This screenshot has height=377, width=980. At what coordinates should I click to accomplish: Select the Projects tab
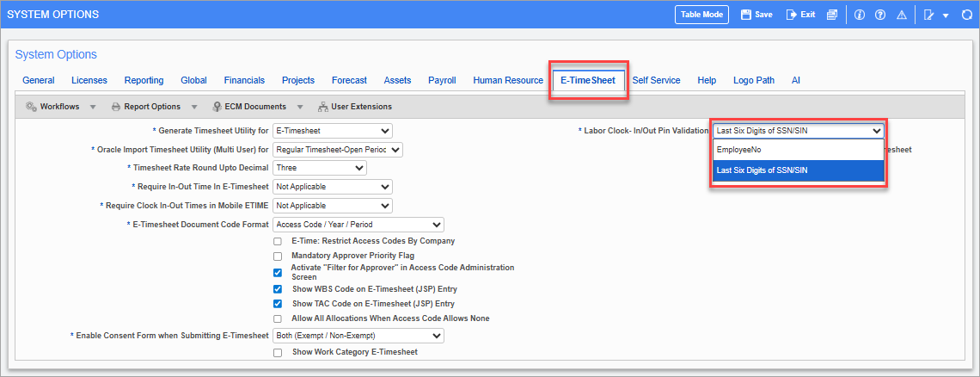point(298,80)
